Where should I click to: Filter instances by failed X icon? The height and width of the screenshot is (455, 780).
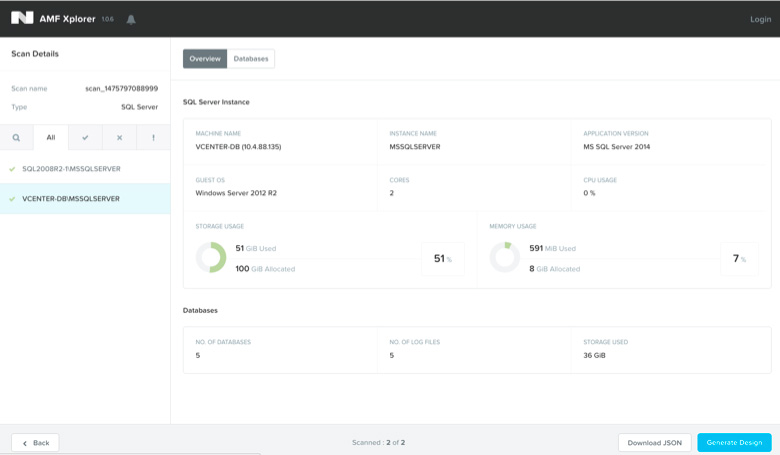point(119,137)
